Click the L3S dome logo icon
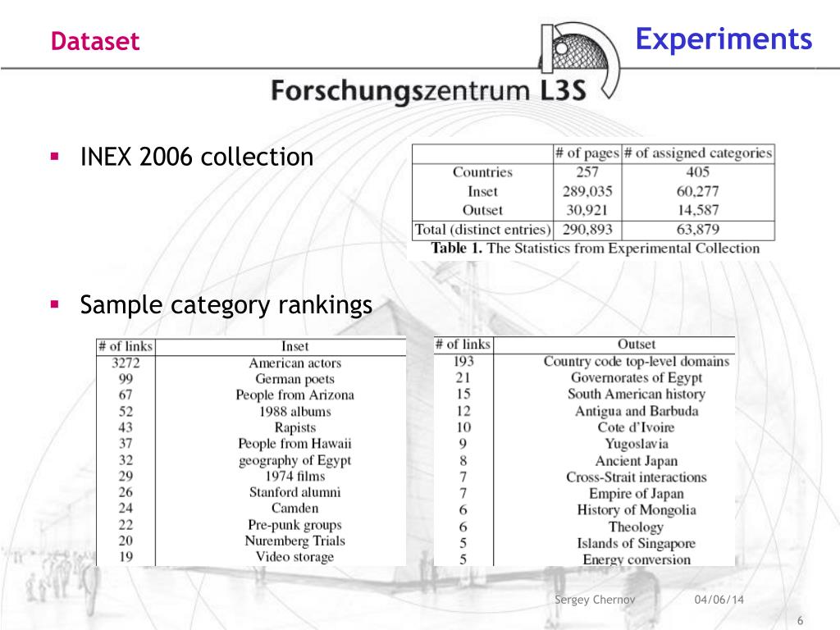This screenshot has width=840, height=630. (x=580, y=59)
